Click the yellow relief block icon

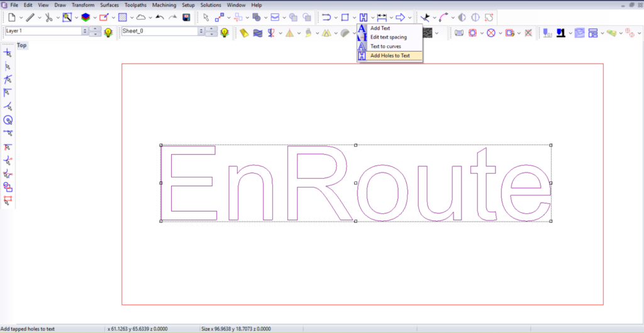click(245, 33)
